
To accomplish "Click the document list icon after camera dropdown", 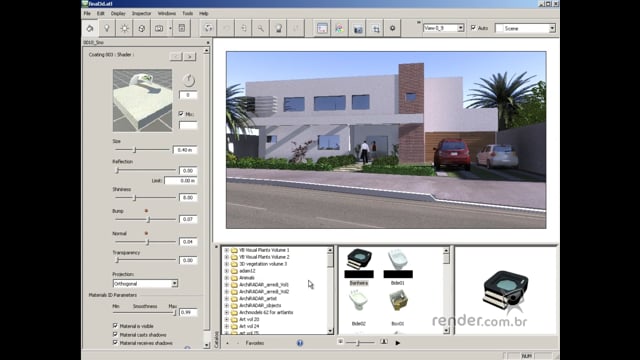I will pos(182,28).
